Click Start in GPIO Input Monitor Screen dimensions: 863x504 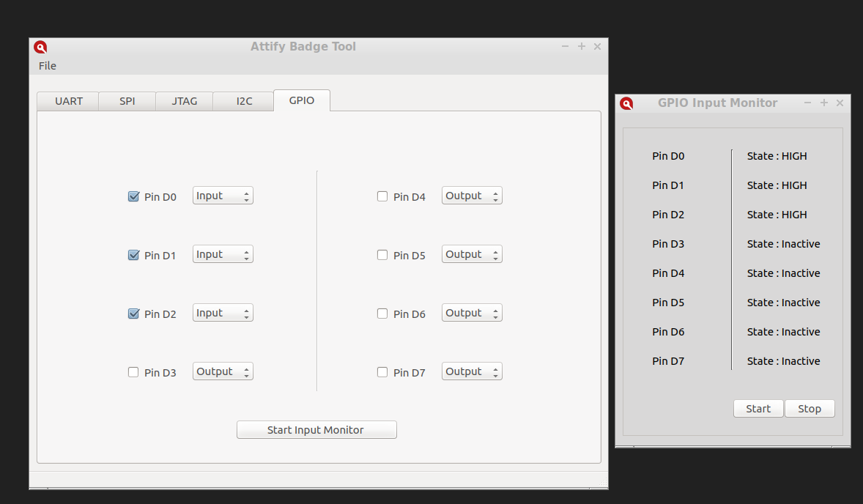758,409
